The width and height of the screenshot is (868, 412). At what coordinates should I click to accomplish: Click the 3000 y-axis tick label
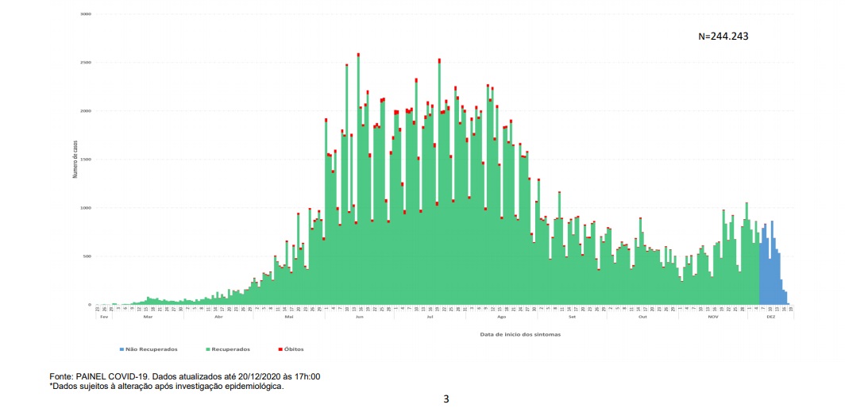(87, 14)
